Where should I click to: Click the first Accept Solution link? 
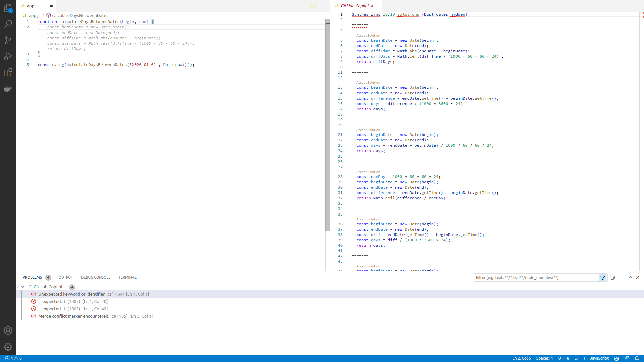tap(368, 35)
